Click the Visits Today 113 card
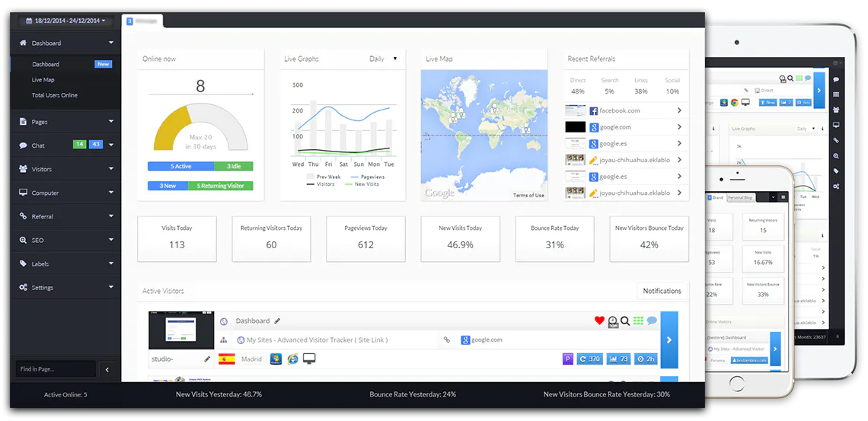 pos(177,239)
